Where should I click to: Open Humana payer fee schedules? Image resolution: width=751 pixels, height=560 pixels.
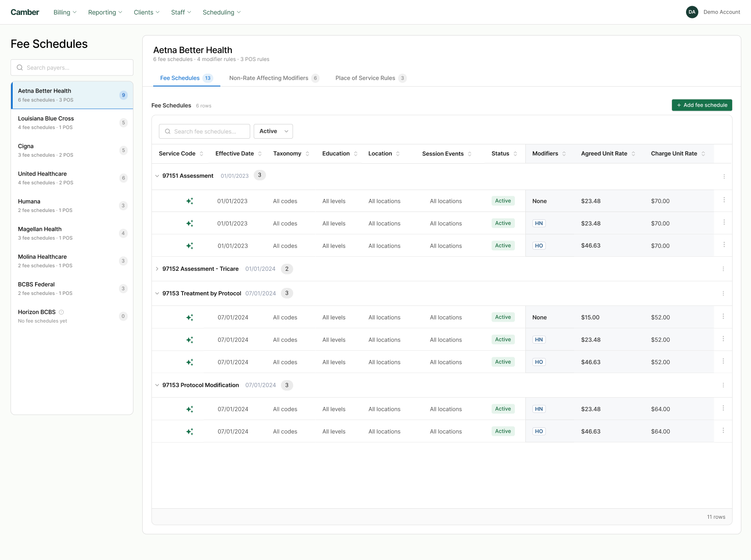pos(72,206)
